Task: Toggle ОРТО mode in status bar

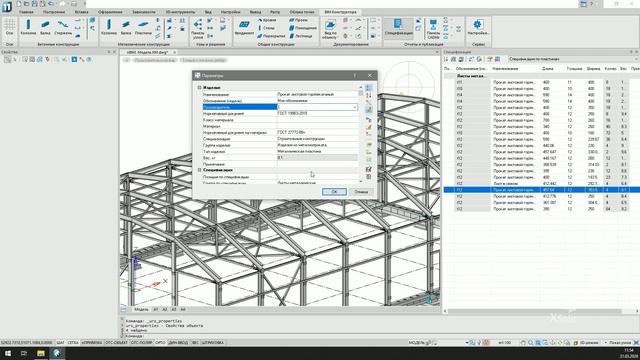Action: (x=160, y=342)
